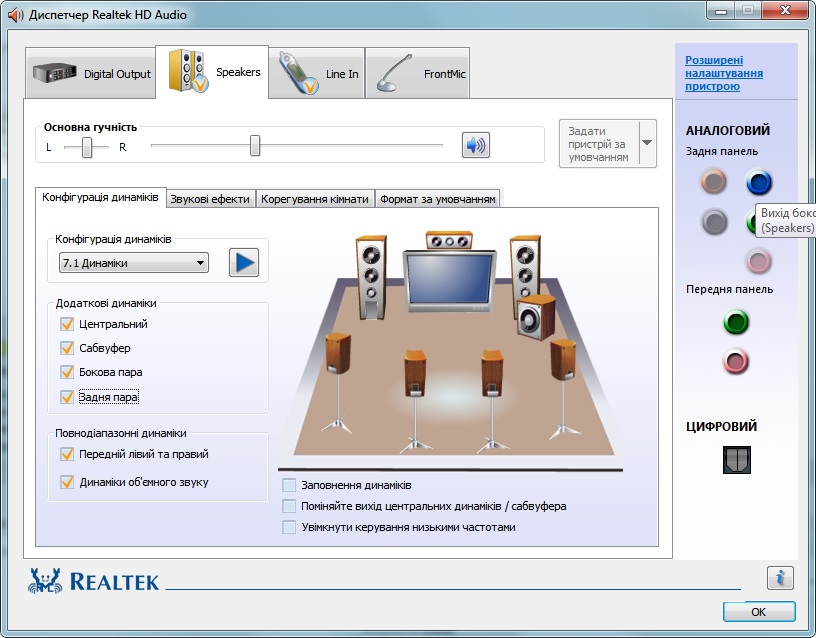This screenshot has height=638, width=816.
Task: Enable Заповнення динаміків option
Action: tap(289, 485)
